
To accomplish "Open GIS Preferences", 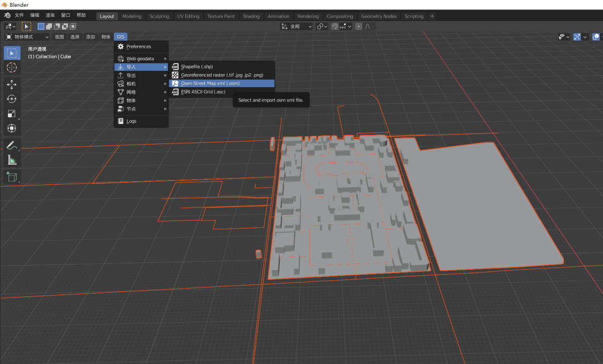I will 138,46.
